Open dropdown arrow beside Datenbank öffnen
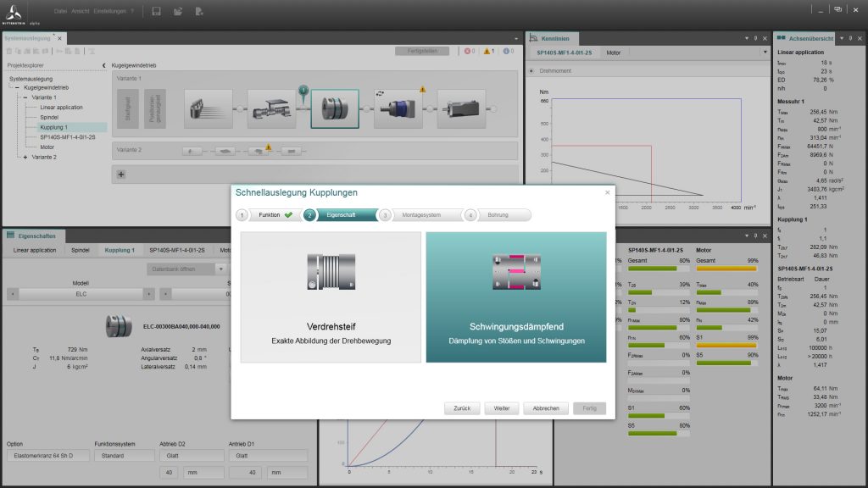Viewport: 868px width, 488px height. [220, 269]
